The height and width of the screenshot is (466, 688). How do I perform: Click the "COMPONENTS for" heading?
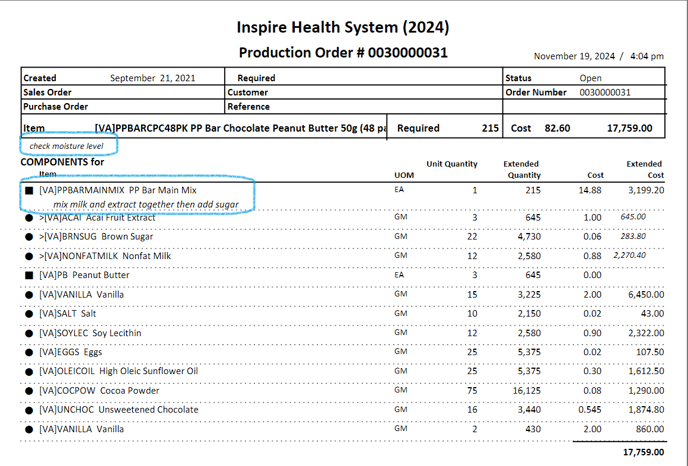pyautogui.click(x=62, y=162)
